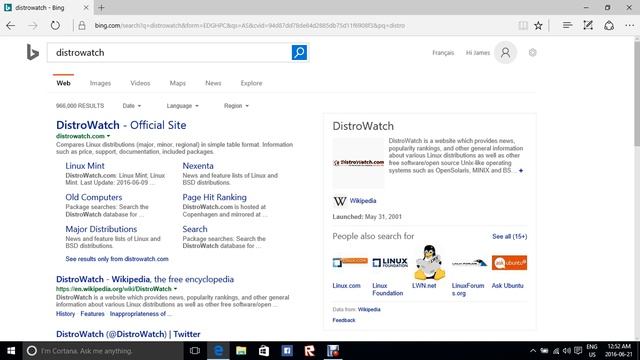Switch to the Images tab
This screenshot has width=640, height=360.
pyautogui.click(x=100, y=83)
